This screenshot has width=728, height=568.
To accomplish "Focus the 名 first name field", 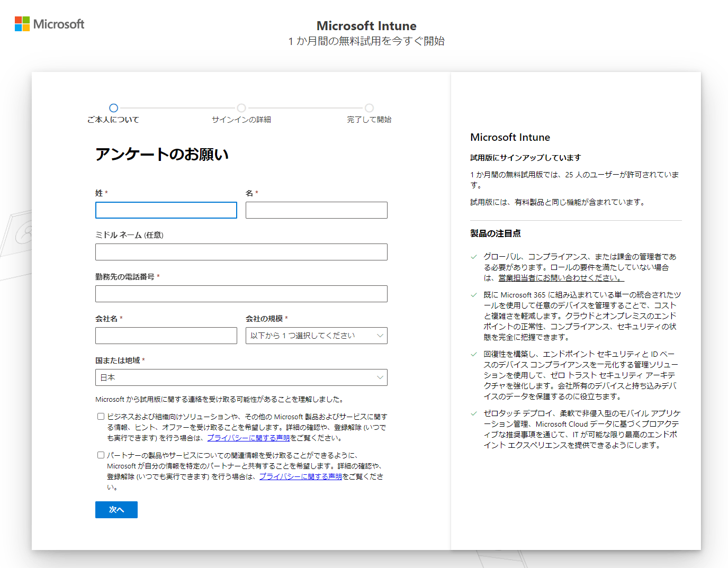I will [317, 210].
